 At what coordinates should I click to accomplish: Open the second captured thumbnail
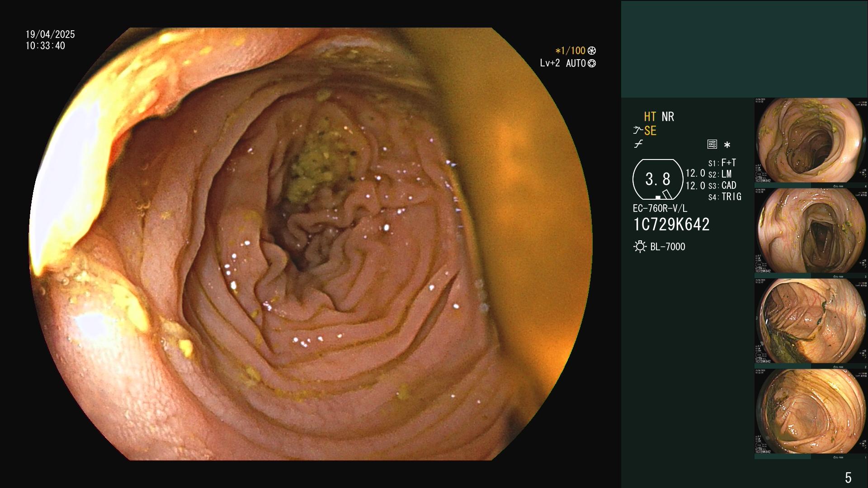pos(811,230)
